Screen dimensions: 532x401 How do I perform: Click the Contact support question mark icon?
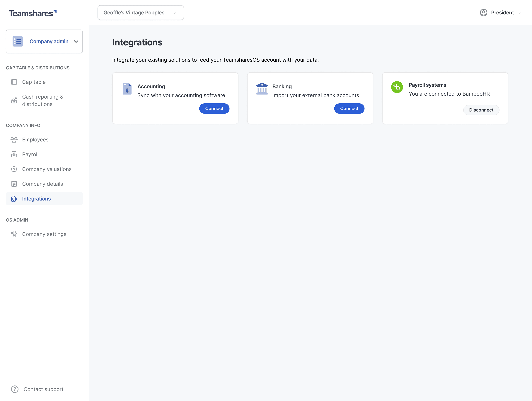(15, 389)
